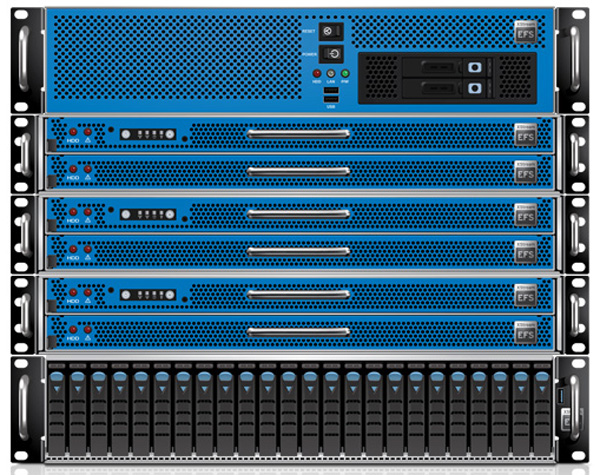This screenshot has height=475, width=600.
Task: Click the pull handle of the fourth 1U server
Action: [x=298, y=251]
